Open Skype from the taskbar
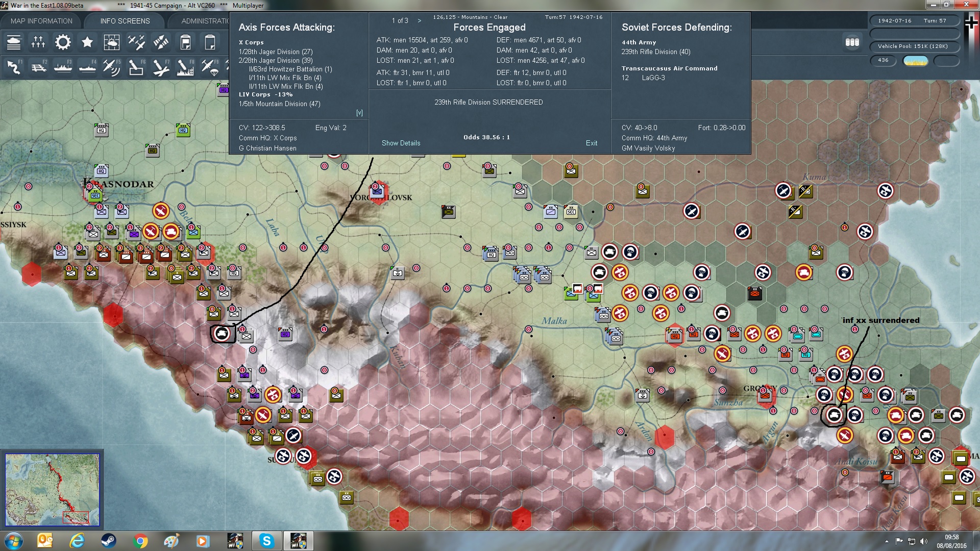 coord(266,541)
